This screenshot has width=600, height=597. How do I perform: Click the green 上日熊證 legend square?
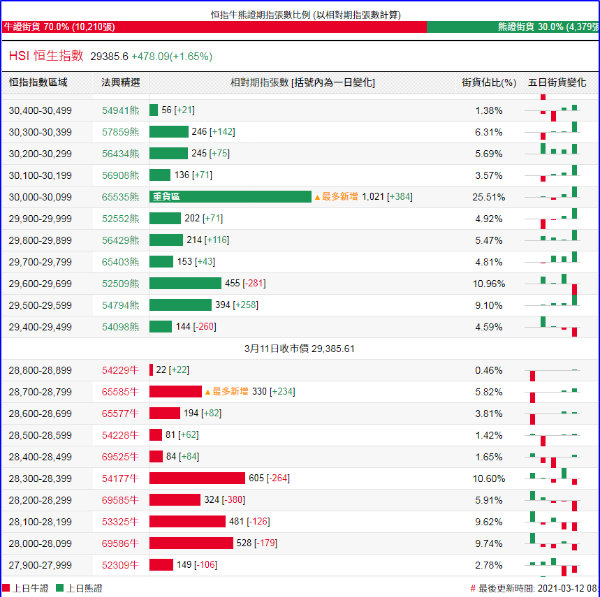pyautogui.click(x=60, y=588)
